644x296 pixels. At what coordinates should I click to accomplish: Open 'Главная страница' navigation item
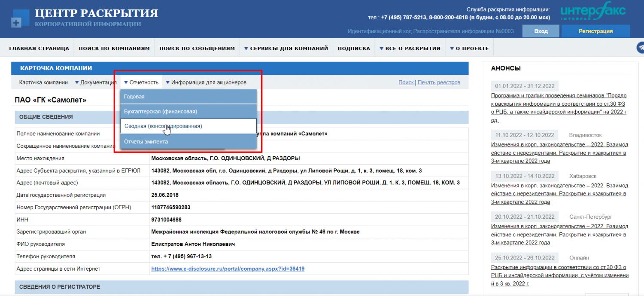39,49
